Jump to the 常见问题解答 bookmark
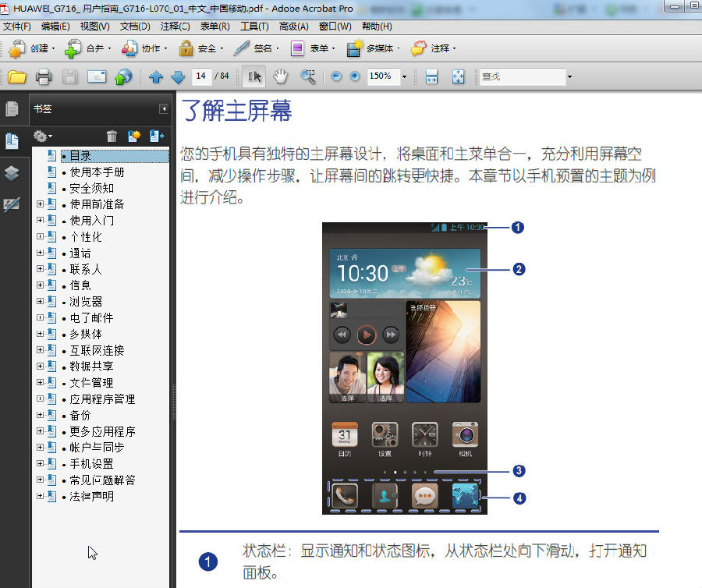This screenshot has height=588, width=702. pyautogui.click(x=102, y=480)
